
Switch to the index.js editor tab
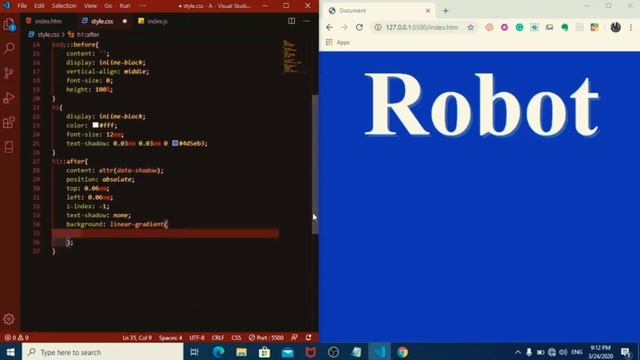[x=157, y=21]
